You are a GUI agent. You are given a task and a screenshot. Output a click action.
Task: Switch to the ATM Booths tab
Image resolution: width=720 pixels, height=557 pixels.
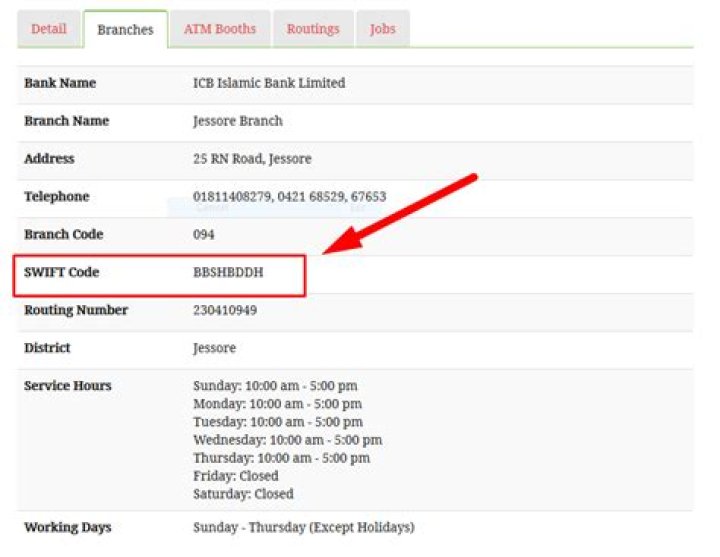(220, 29)
